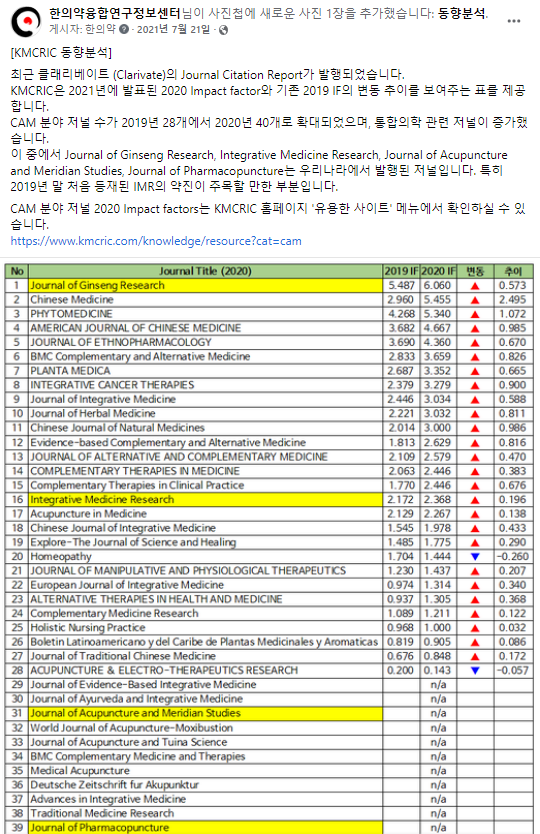Viewport: 540px width, 834px height.
Task: Click Holistic Nursing Practice title
Action: coord(88,628)
